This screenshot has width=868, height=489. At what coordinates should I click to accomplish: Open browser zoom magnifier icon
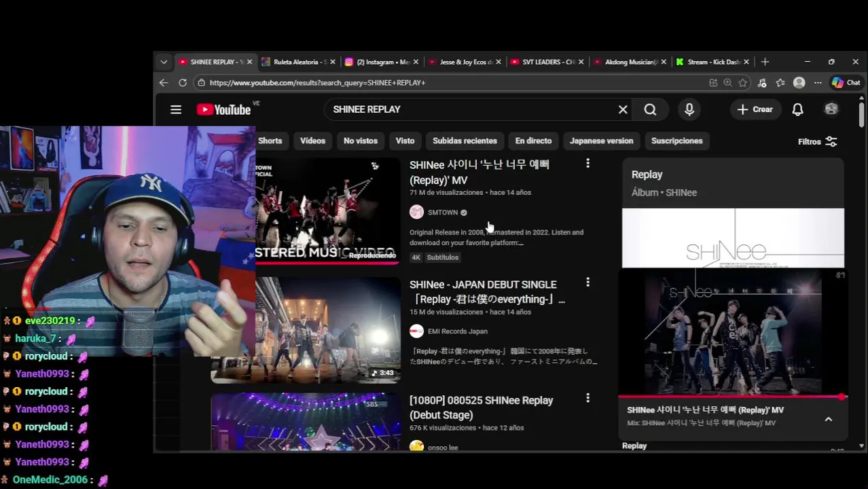click(727, 82)
